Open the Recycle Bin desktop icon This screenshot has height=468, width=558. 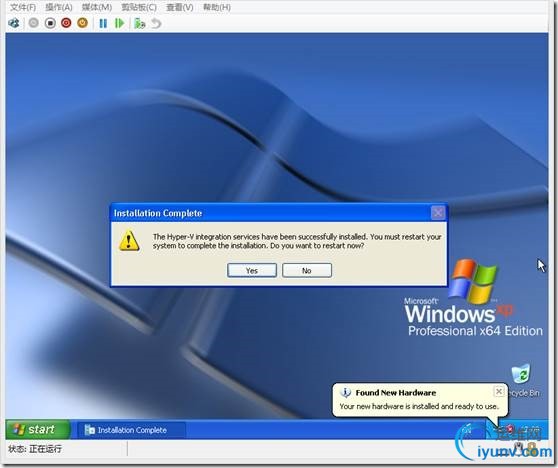click(x=522, y=380)
